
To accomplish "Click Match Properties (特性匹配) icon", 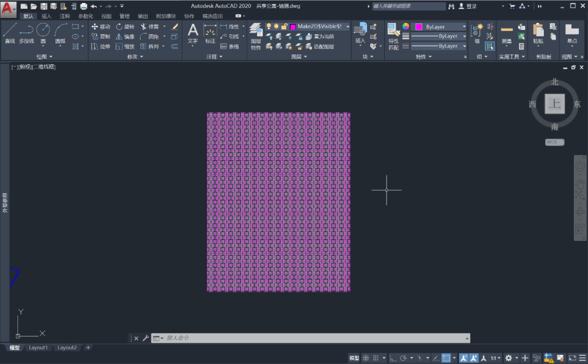I will click(394, 36).
